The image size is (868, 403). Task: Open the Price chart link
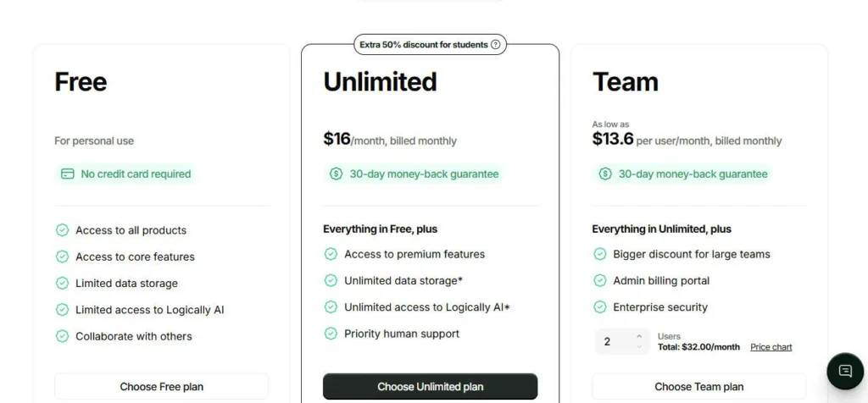pyautogui.click(x=771, y=347)
